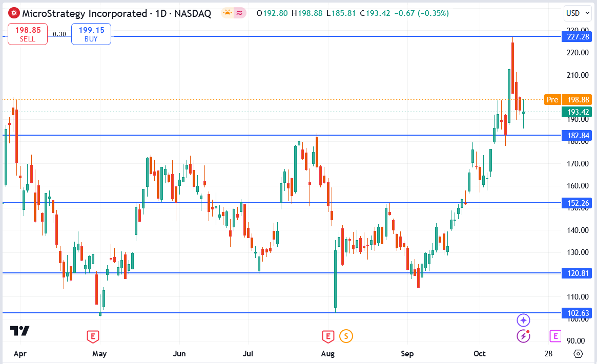
Task: Click the NASDAQ exchange label
Action: 194,13
